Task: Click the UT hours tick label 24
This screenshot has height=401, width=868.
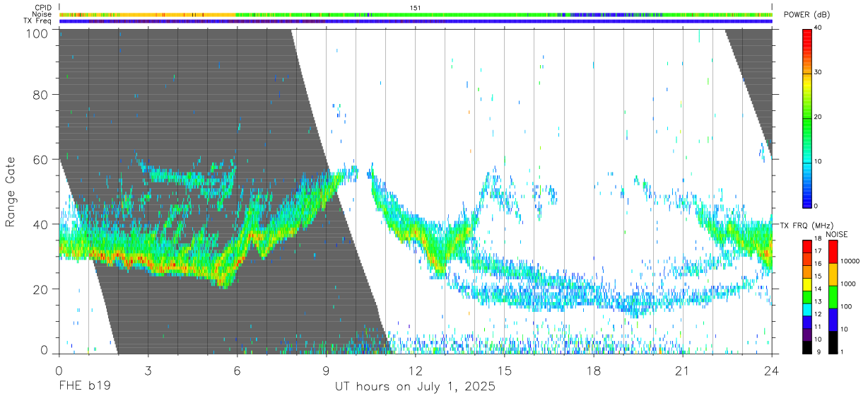Action: click(x=772, y=371)
